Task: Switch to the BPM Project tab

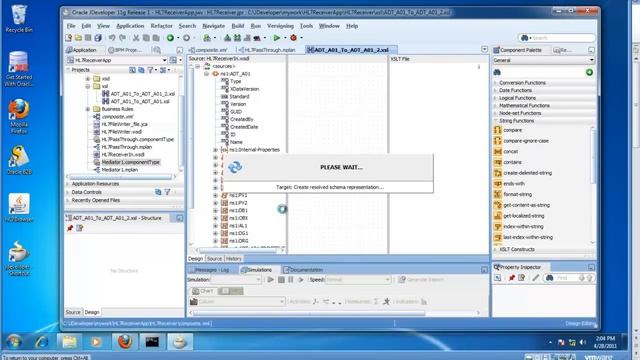Action: [x=125, y=50]
